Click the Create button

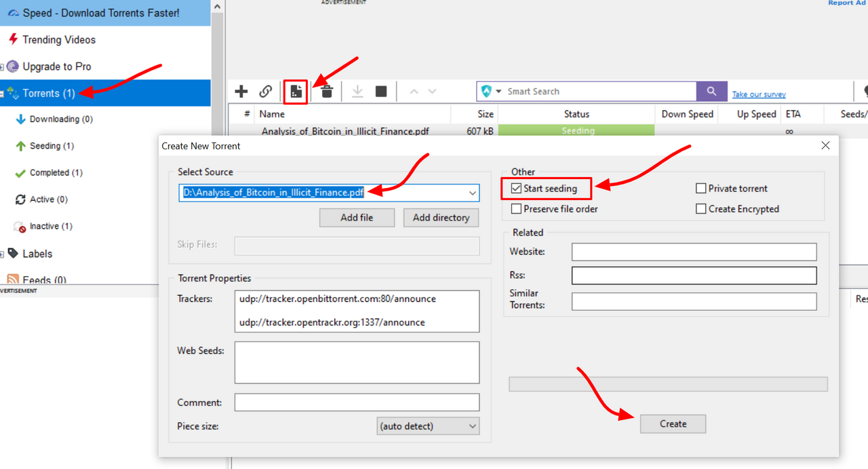pyautogui.click(x=673, y=424)
